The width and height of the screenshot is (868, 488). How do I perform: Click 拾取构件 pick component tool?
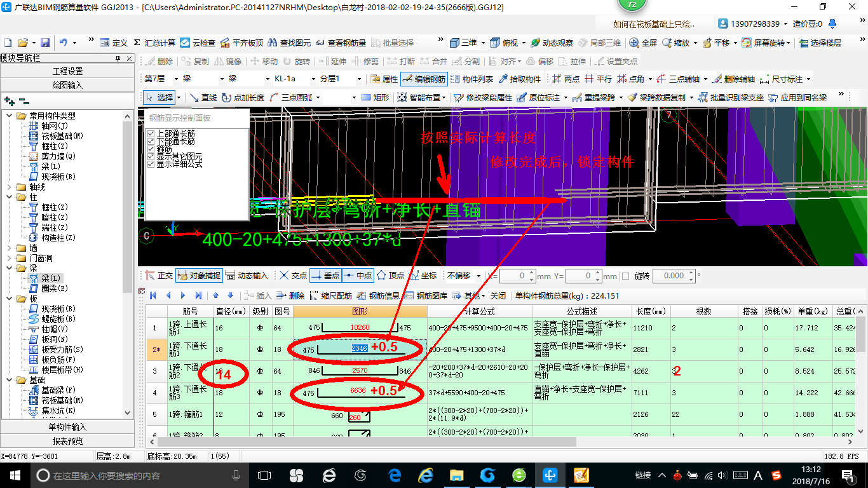click(x=520, y=79)
